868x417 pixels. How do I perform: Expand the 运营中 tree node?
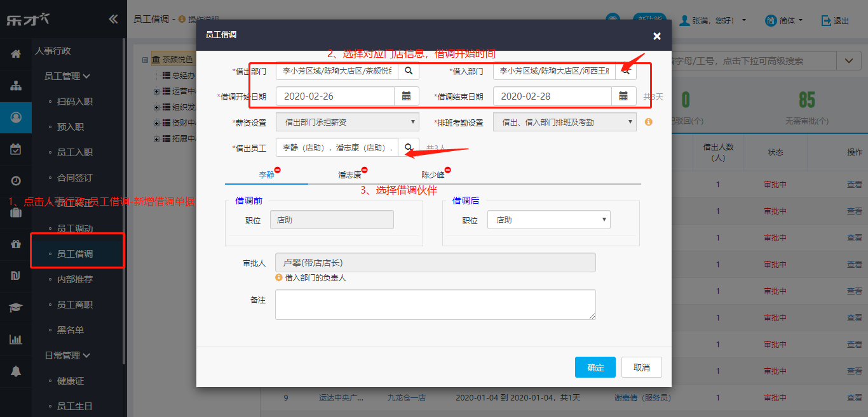coord(156,91)
